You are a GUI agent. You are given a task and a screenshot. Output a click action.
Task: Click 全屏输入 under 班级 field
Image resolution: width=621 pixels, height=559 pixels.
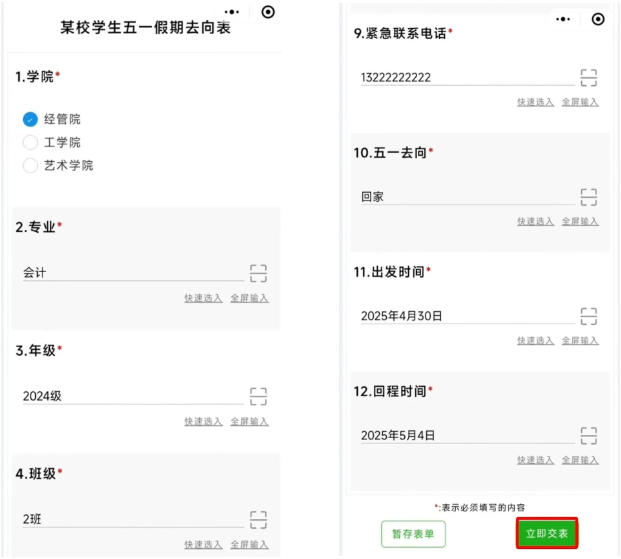[250, 545]
